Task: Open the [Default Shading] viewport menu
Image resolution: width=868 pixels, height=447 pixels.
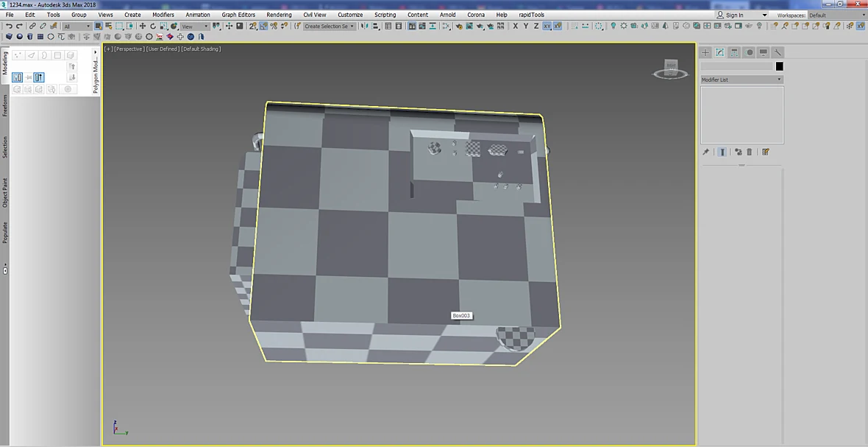Action: pyautogui.click(x=201, y=49)
